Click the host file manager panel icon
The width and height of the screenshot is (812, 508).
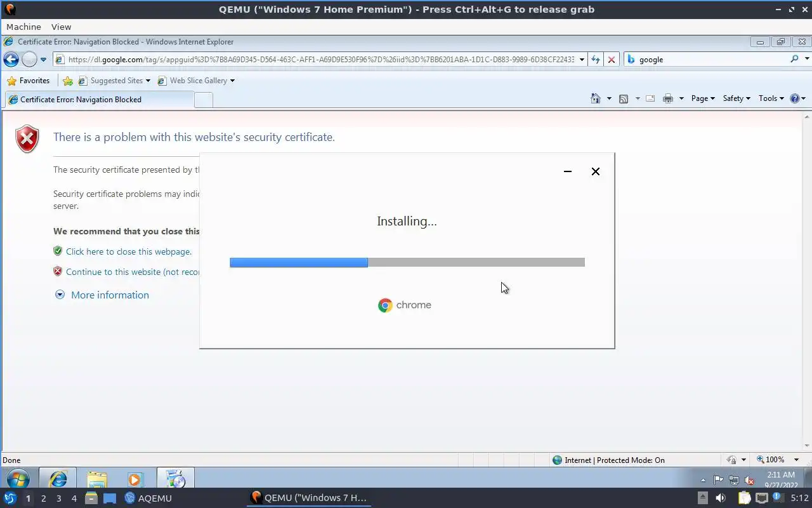[x=91, y=498]
